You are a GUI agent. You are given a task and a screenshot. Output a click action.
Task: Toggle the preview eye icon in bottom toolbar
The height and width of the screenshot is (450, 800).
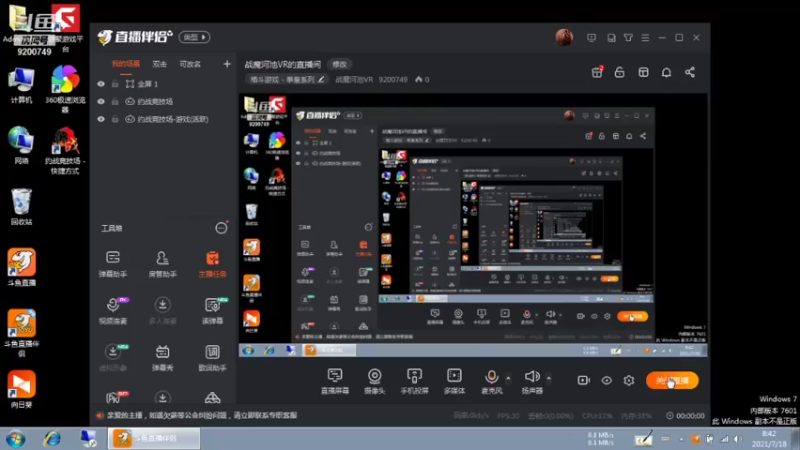[x=606, y=381]
